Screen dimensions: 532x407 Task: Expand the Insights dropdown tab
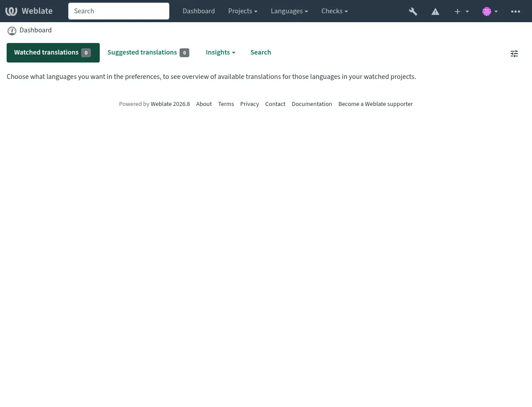click(x=220, y=53)
